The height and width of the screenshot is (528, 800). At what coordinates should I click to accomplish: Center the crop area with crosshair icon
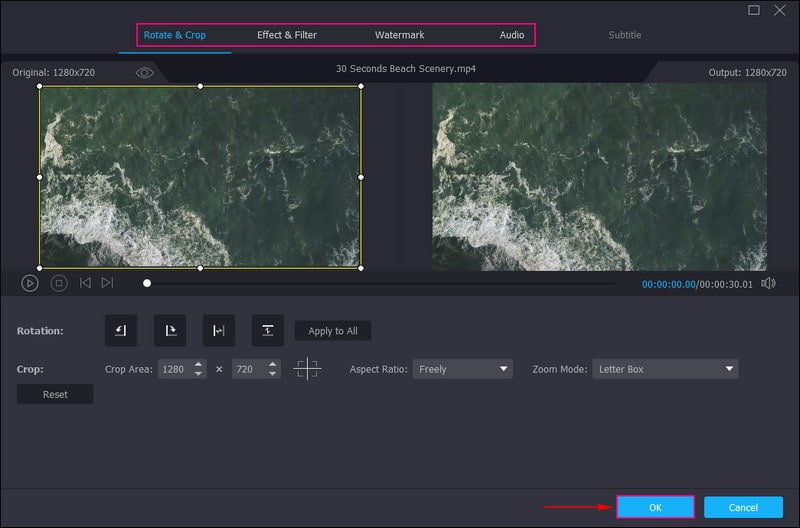(x=307, y=369)
